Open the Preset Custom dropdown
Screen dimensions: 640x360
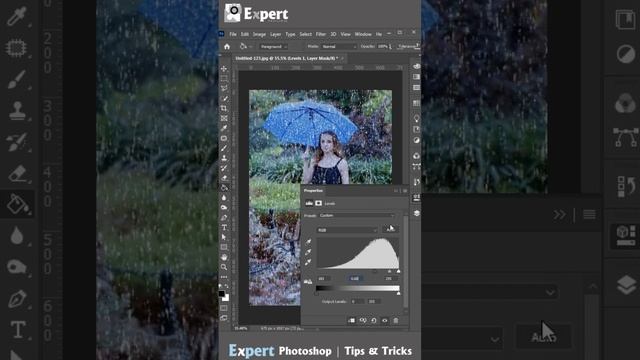[x=357, y=216]
